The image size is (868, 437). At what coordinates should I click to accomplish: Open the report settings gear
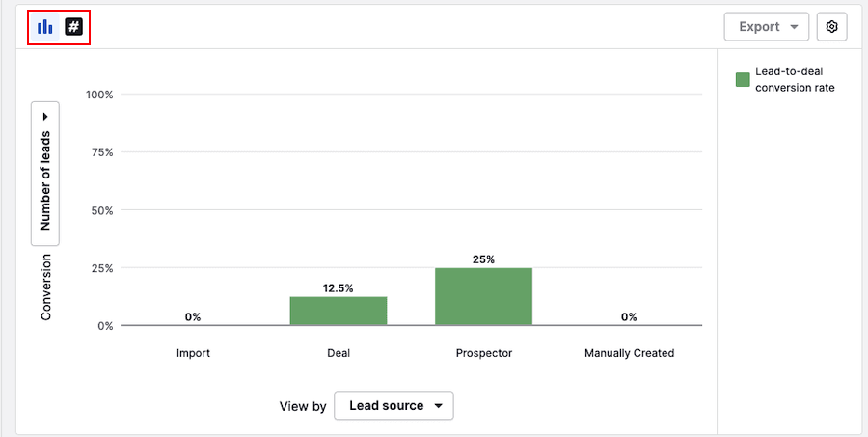(831, 27)
